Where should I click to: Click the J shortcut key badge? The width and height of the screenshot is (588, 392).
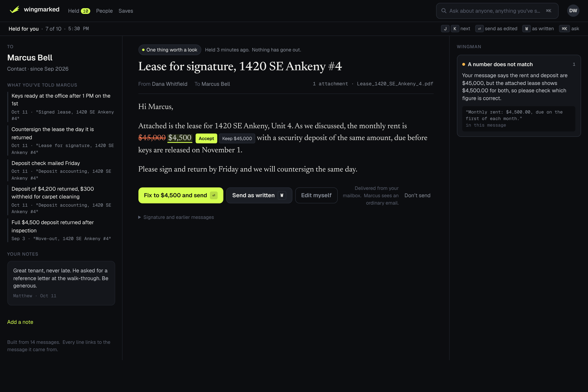445,29
